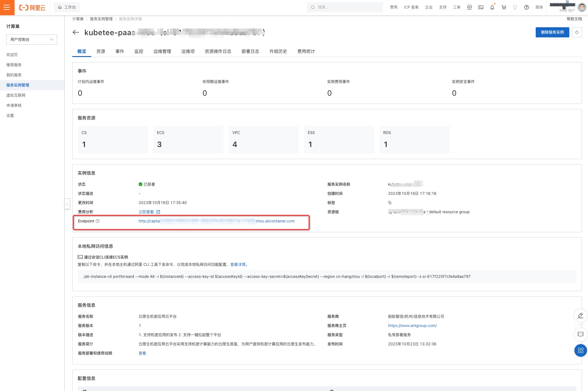588x391 pixels.
Task: Click the Alibaba Cloud logo
Action: tap(32, 7)
